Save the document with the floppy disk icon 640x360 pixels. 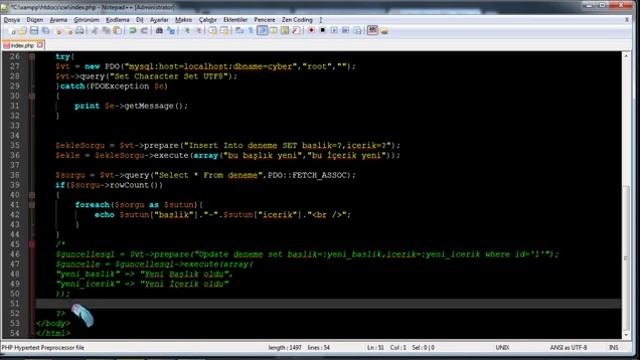tap(34, 31)
